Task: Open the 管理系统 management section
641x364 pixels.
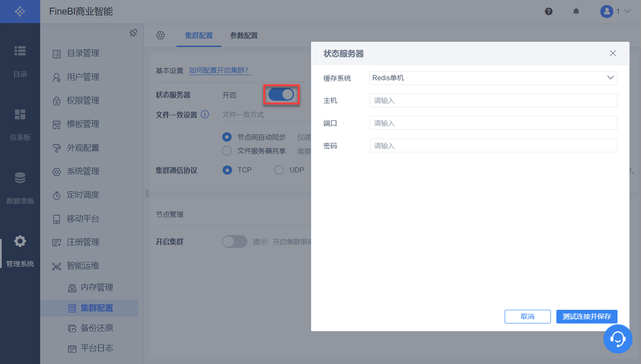Action: click(x=20, y=251)
